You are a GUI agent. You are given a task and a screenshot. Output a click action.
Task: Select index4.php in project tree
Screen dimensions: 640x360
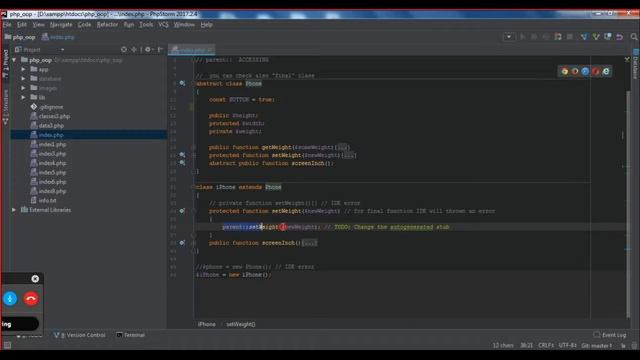click(48, 163)
